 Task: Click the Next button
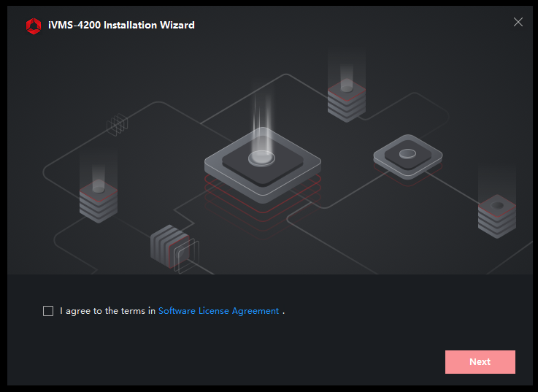click(x=480, y=362)
